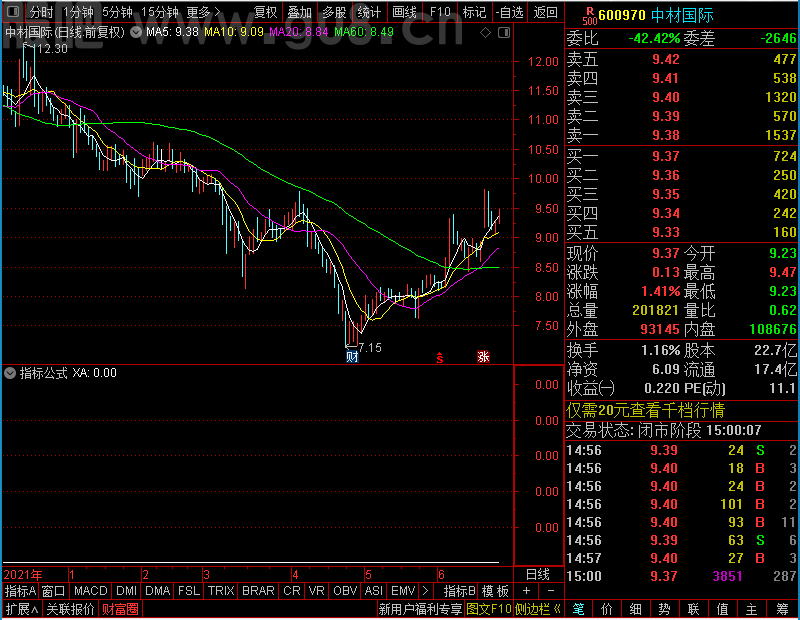The height and width of the screenshot is (620, 800).
Task: Click the diamond icon above chart
Action: click(486, 33)
